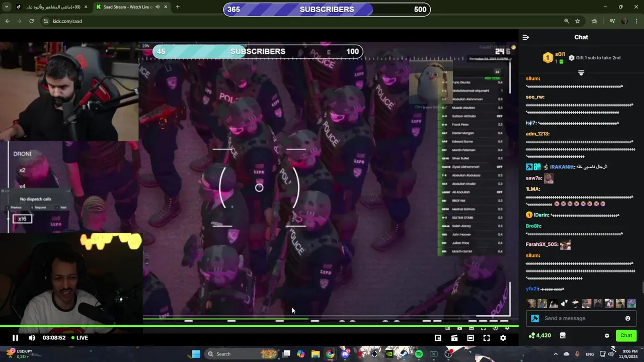Image resolution: width=644 pixels, height=362 pixels.
Task: Open soo_rw username in chat
Action: 535,97
